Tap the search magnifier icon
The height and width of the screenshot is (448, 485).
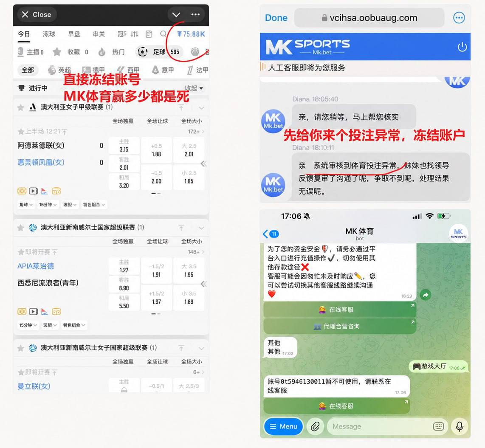pyautogui.click(x=164, y=34)
